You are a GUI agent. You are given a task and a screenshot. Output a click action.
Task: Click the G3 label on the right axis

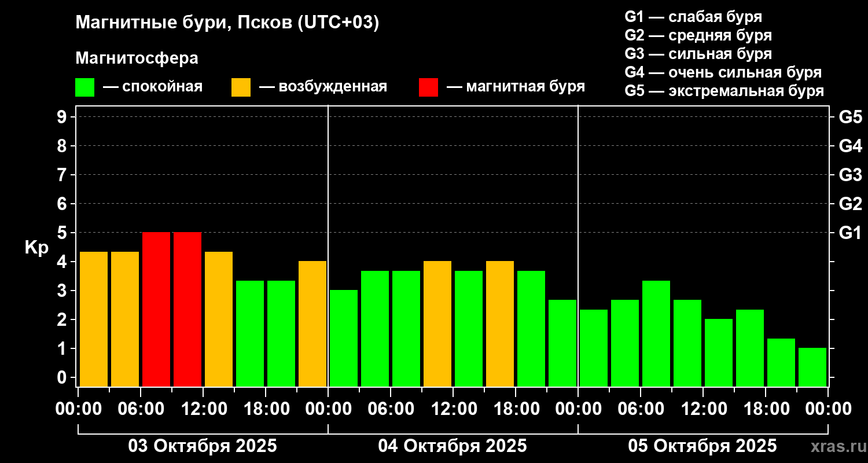(851, 175)
